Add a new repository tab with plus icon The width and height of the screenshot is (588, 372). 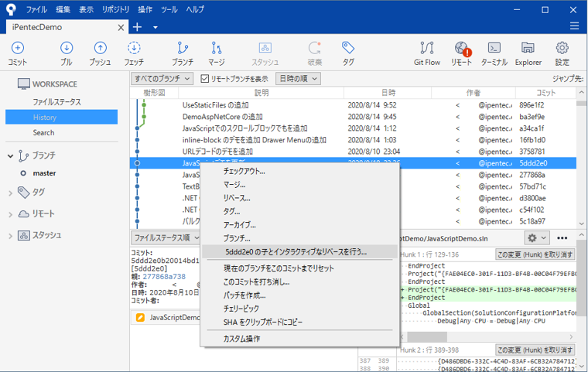(137, 27)
